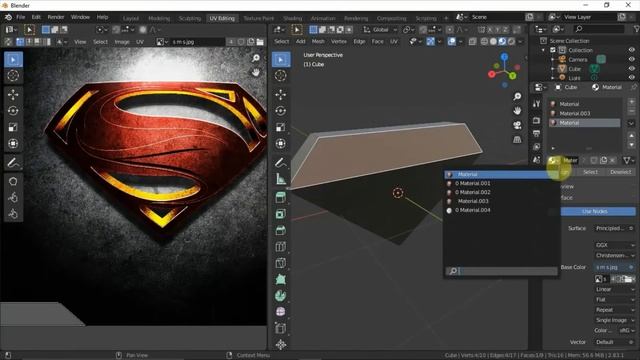Click the Use Nodes button
Screen dimensions: 640x360
tap(595, 211)
